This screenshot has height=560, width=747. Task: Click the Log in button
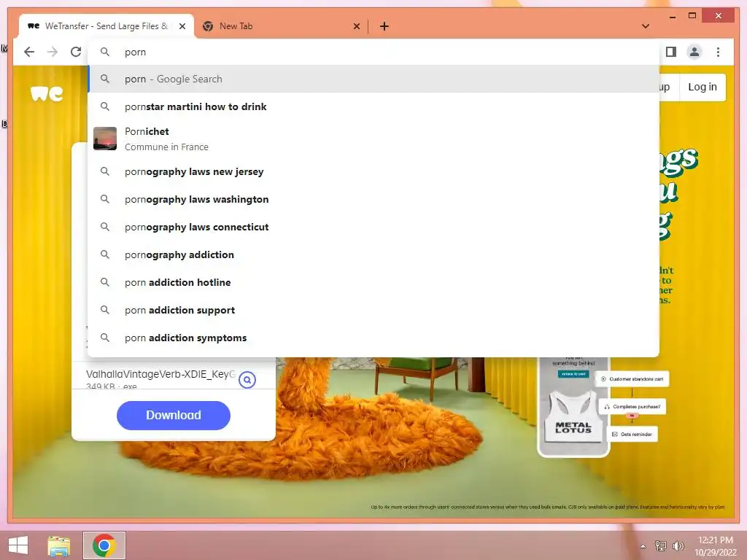(x=703, y=87)
